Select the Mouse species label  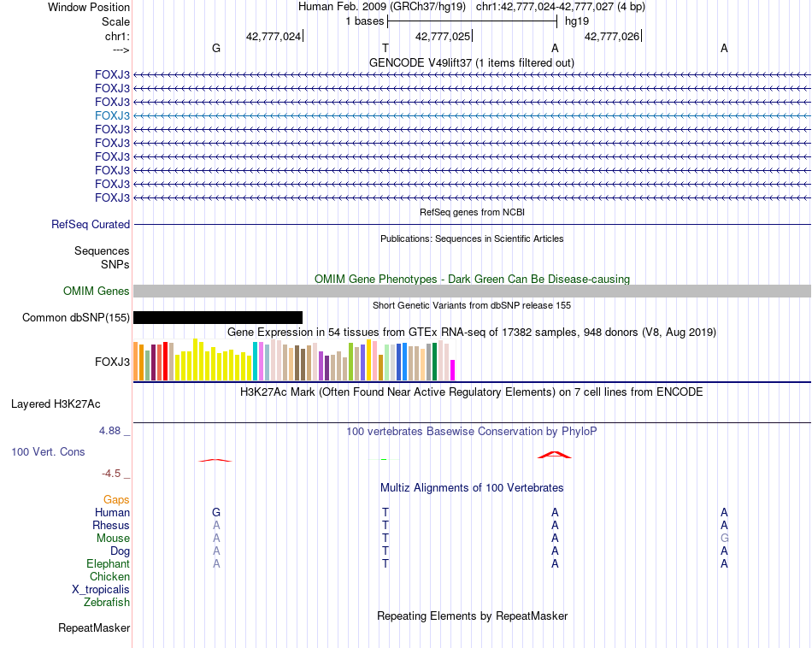point(113,539)
